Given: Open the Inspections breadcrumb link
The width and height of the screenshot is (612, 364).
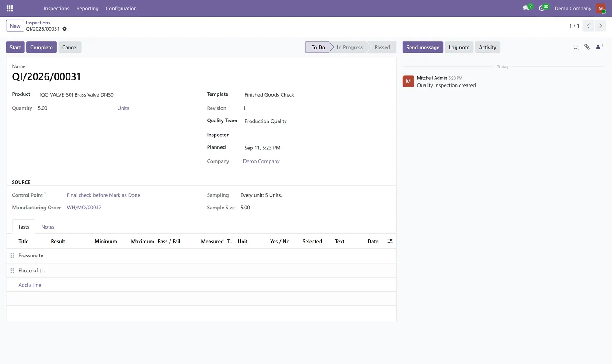Looking at the screenshot, I should 38,23.
